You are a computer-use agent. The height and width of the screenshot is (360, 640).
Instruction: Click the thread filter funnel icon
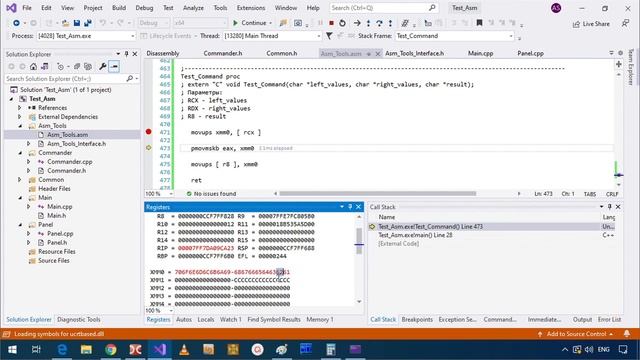coord(329,36)
